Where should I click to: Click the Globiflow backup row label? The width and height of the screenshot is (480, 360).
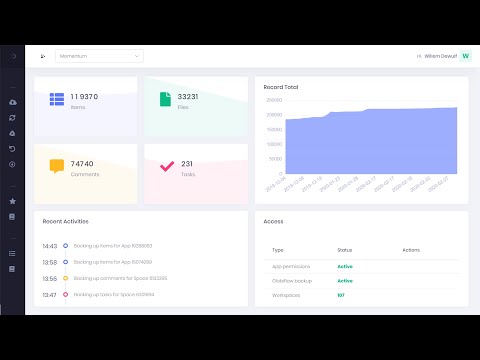click(x=292, y=281)
